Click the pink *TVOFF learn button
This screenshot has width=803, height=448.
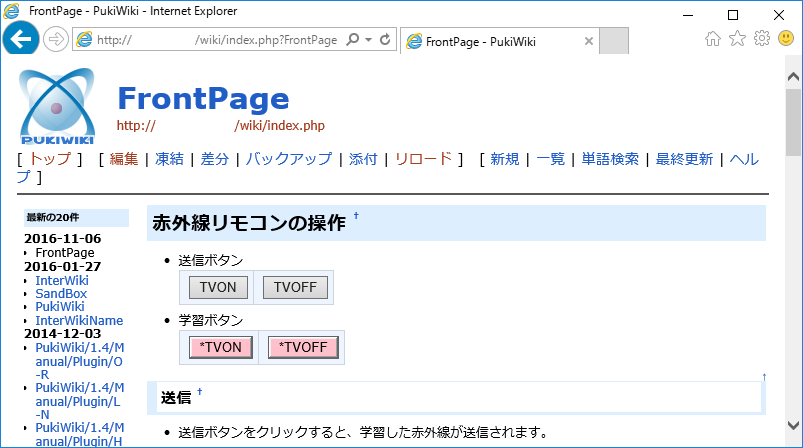303,347
